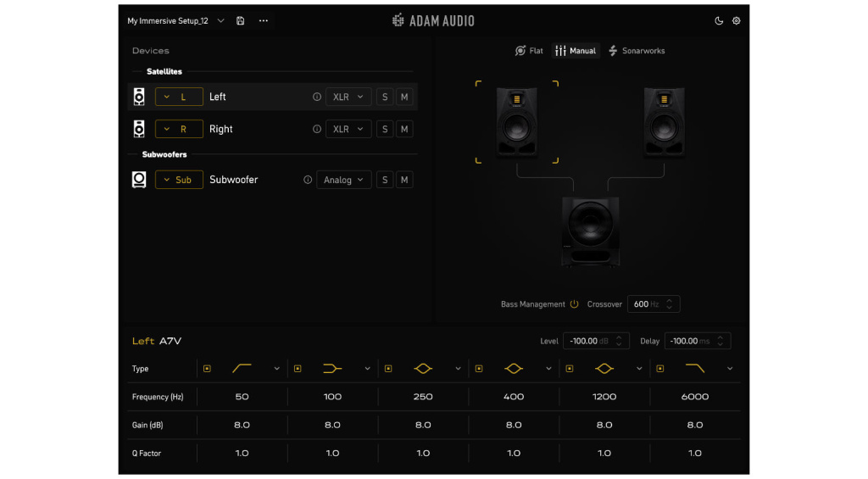
Task: Toggle dark mode with the moon icon
Action: (719, 21)
